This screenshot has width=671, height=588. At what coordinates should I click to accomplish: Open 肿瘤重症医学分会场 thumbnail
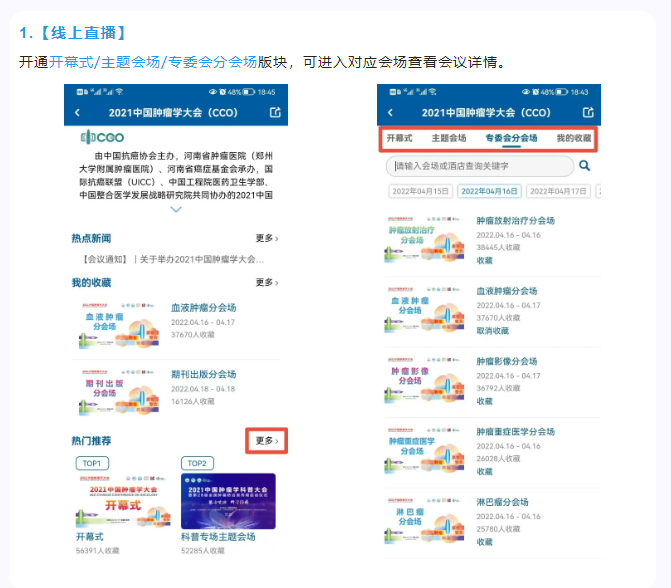pos(425,450)
